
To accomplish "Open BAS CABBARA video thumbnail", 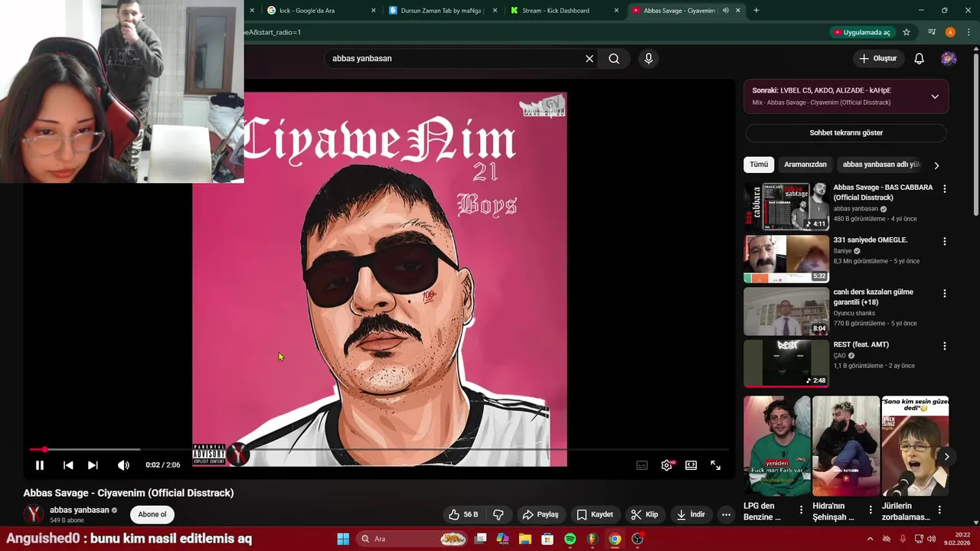I will (x=786, y=207).
